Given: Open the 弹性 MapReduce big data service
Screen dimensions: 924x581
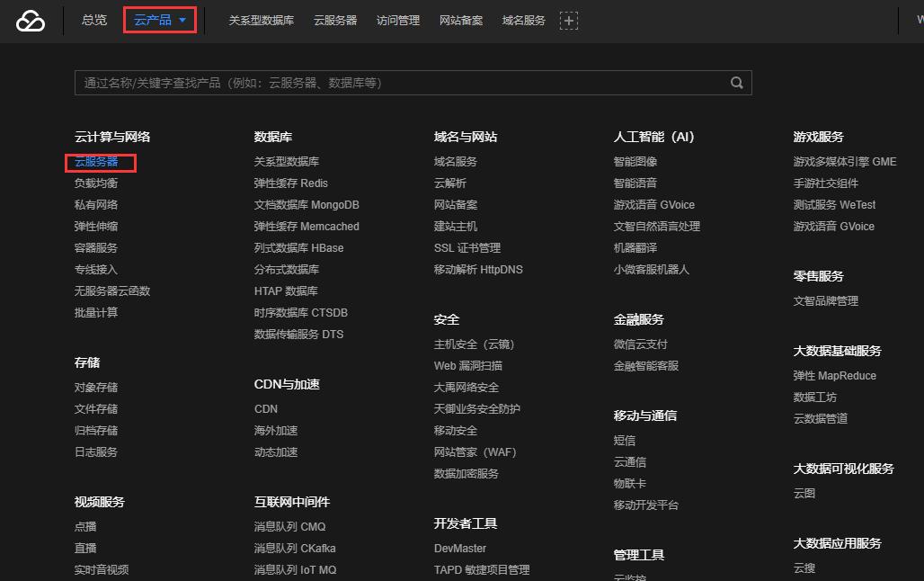Looking at the screenshot, I should (x=833, y=375).
